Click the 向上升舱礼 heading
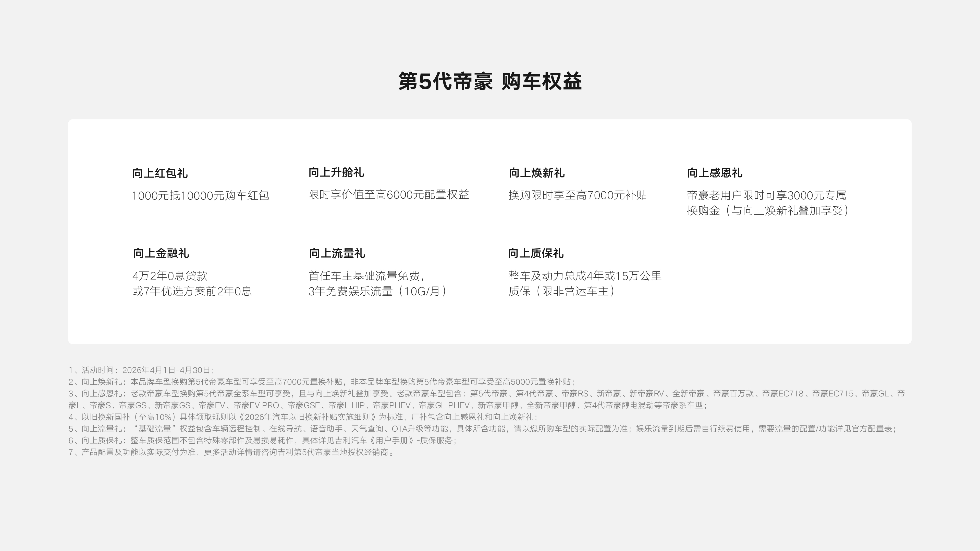Image resolution: width=980 pixels, height=551 pixels. [x=336, y=172]
